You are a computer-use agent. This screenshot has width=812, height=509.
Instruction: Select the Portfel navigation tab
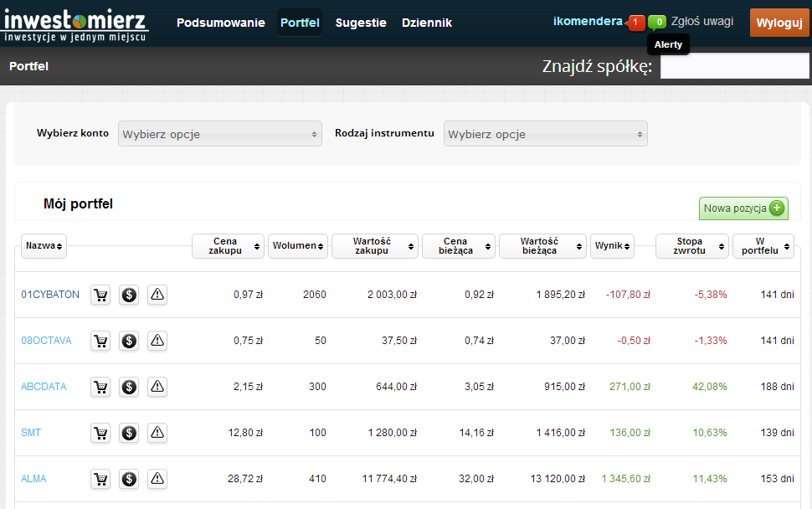point(300,23)
